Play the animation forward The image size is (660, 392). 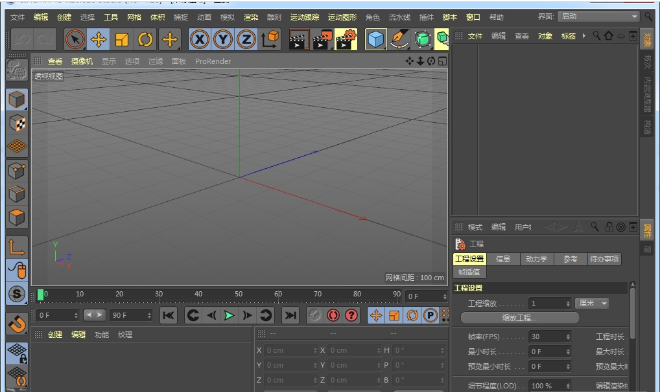(229, 315)
